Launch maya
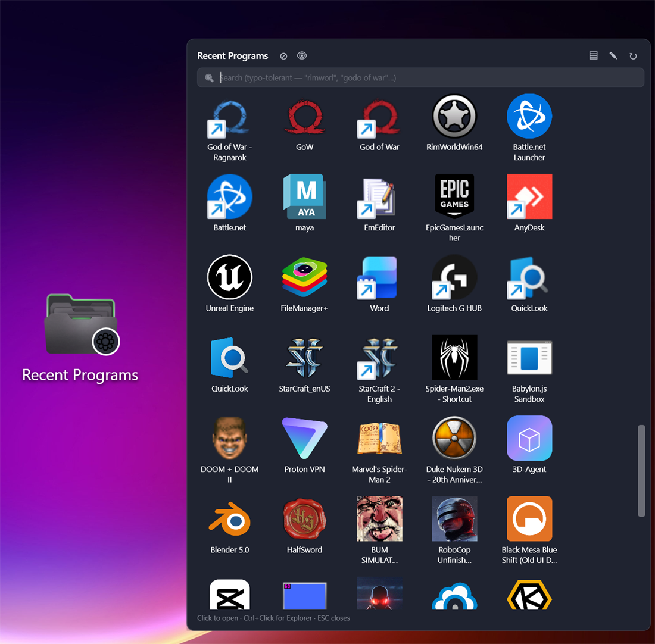The width and height of the screenshot is (655, 644). coord(304,196)
